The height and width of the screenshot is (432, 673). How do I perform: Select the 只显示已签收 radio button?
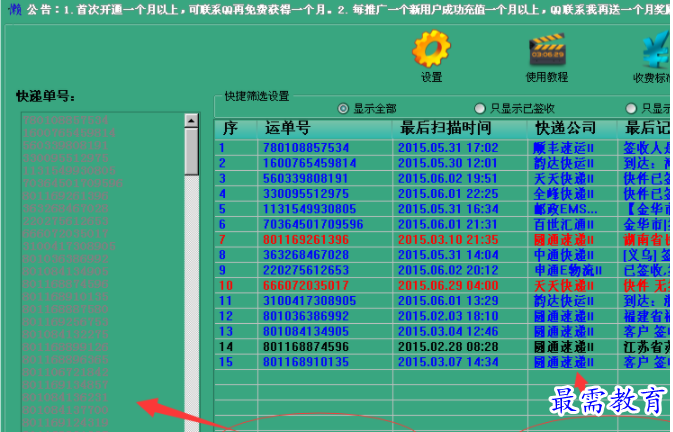[479, 109]
